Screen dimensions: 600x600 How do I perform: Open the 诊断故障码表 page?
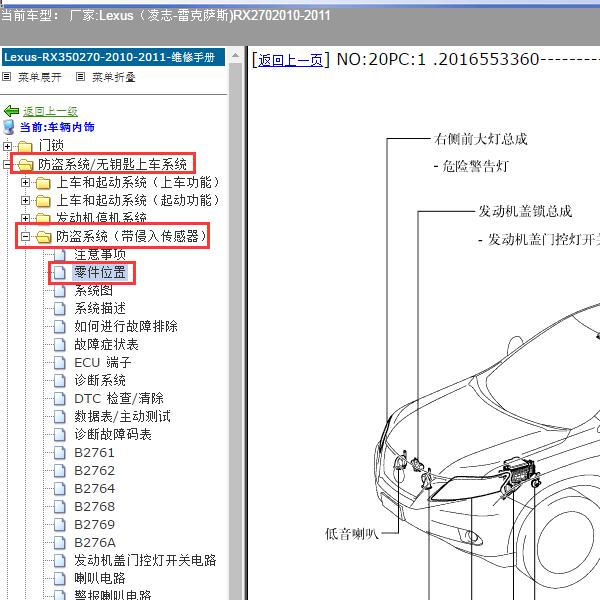[x=113, y=434]
